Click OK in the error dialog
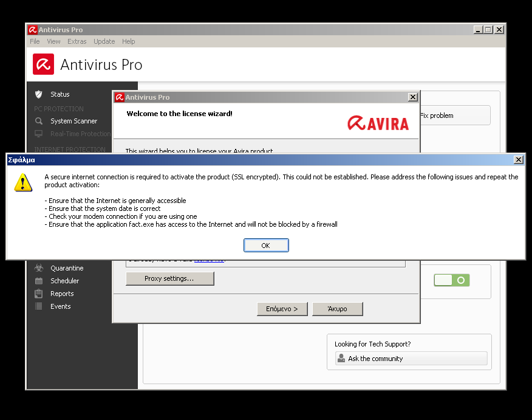 [266, 245]
